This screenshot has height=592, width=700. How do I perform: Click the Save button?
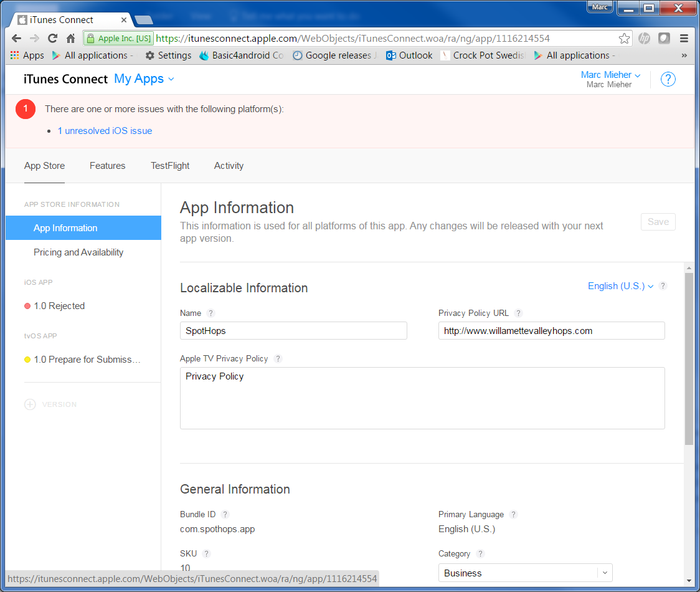coord(658,222)
